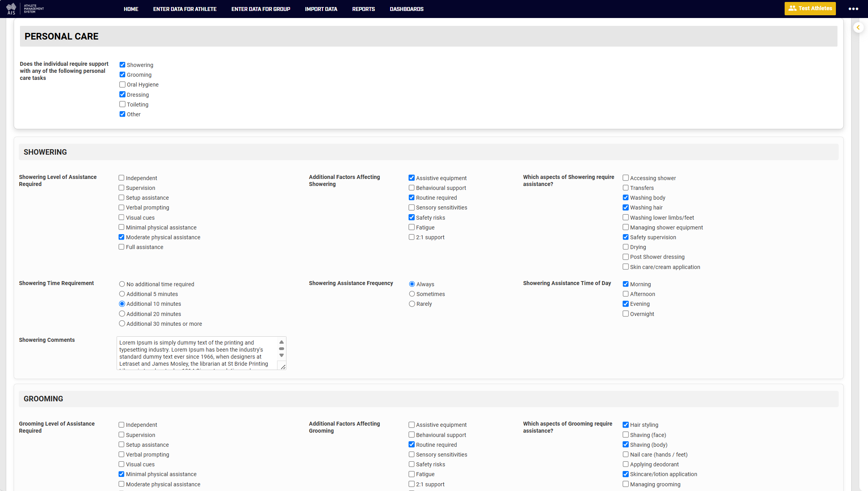Select Rarely showering frequency radio
This screenshot has height=491, width=868.
[412, 303]
